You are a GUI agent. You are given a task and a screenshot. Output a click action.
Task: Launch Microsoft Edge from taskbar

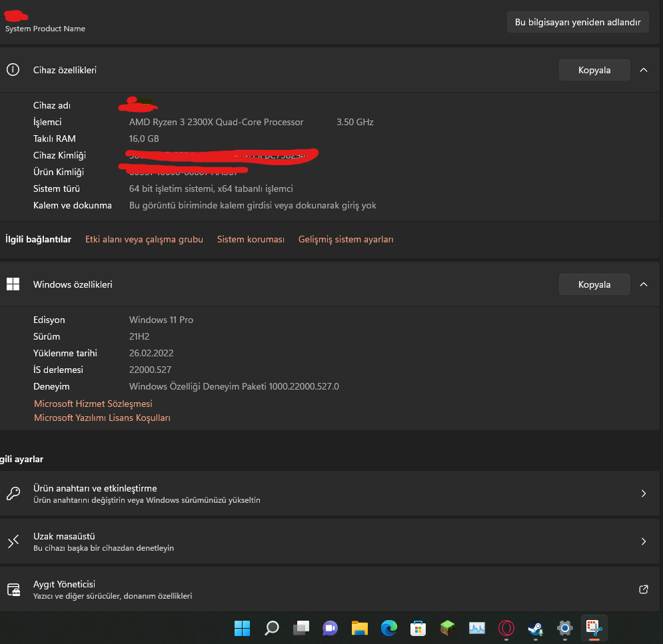pyautogui.click(x=389, y=628)
